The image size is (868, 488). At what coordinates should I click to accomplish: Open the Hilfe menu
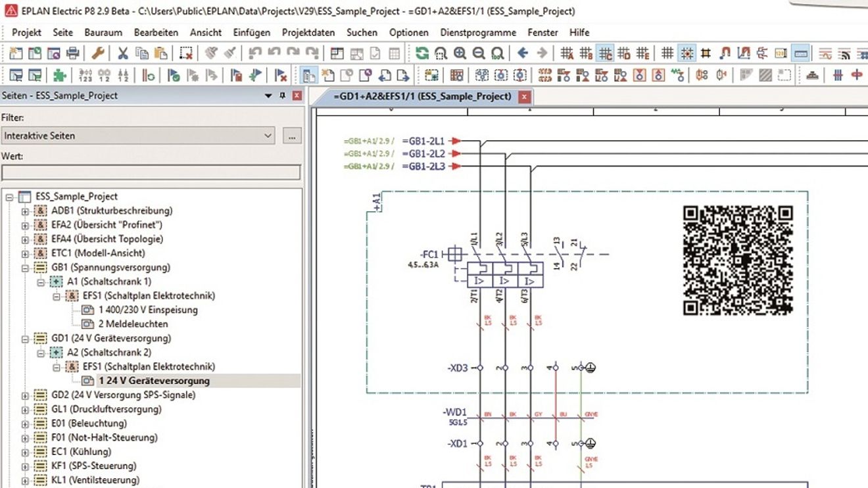point(579,32)
